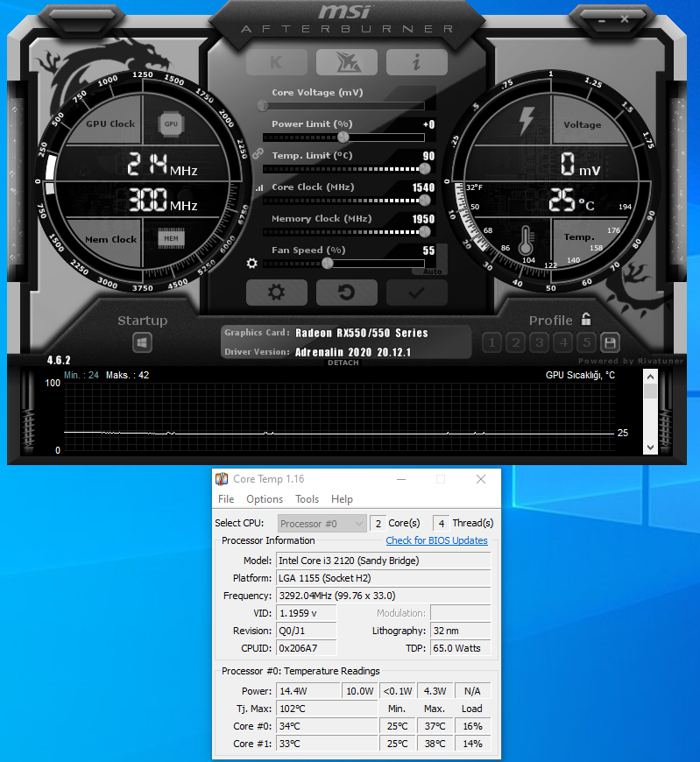Close the Core Temp window
Image resolution: width=700 pixels, height=762 pixels.
tap(481, 479)
